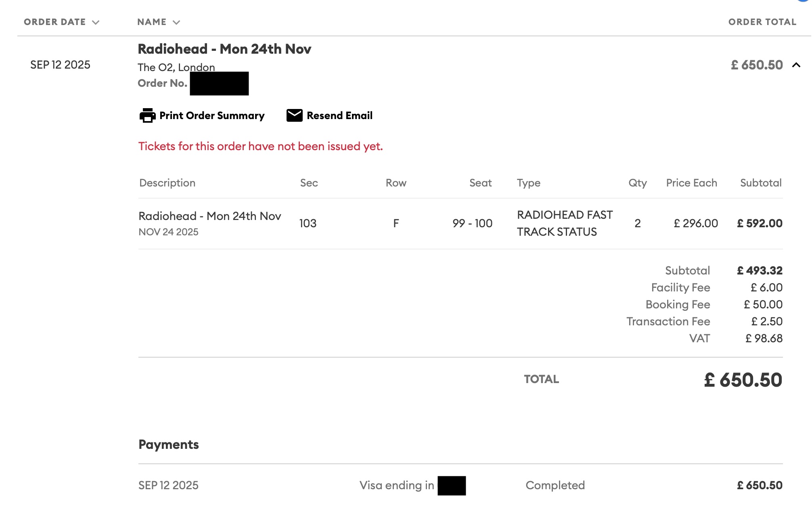Click the envelope email icon
Image resolution: width=812 pixels, height=532 pixels.
[294, 115]
